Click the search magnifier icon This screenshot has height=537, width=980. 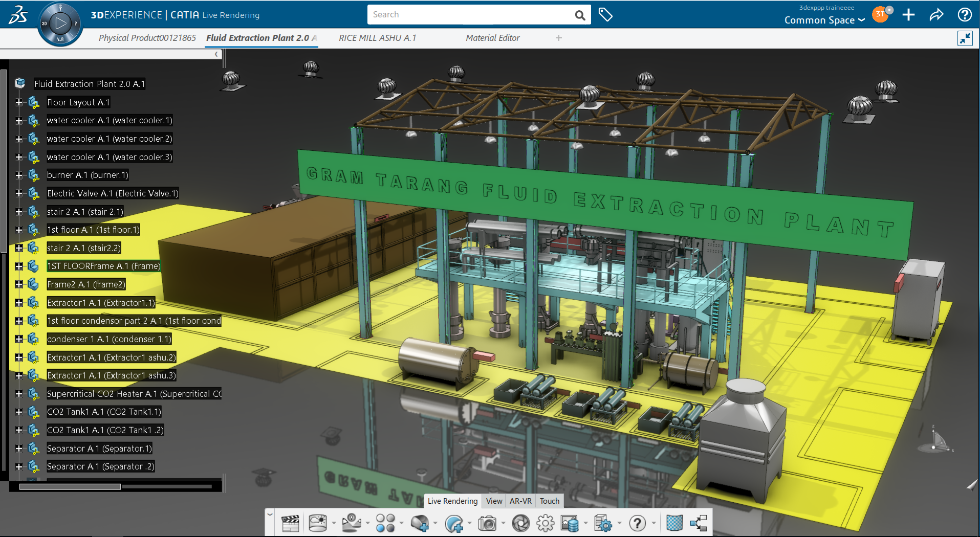click(x=580, y=15)
